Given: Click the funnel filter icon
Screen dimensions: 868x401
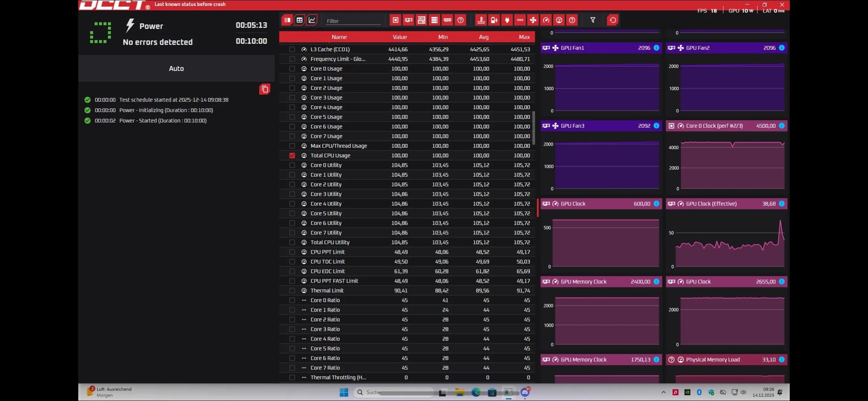Looking at the screenshot, I should (x=593, y=20).
